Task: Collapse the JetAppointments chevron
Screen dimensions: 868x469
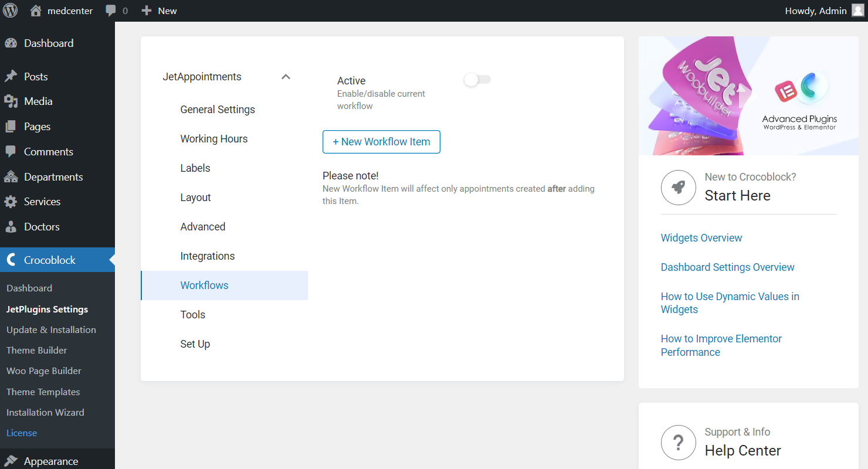Action: pyautogui.click(x=286, y=77)
